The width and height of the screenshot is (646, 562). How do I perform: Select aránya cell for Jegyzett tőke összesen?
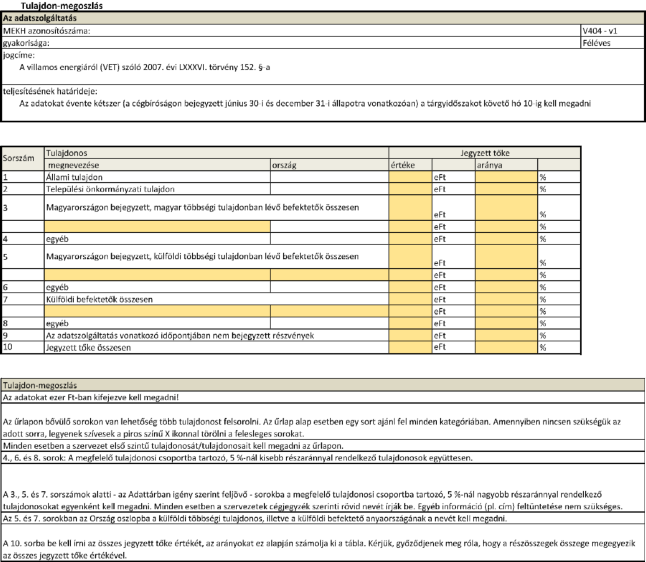pos(505,348)
